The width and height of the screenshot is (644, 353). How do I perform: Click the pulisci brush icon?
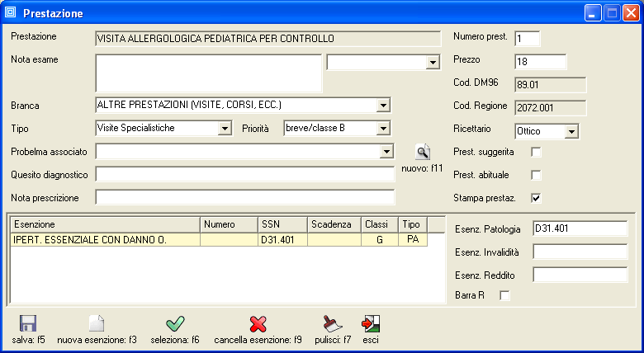(333, 323)
